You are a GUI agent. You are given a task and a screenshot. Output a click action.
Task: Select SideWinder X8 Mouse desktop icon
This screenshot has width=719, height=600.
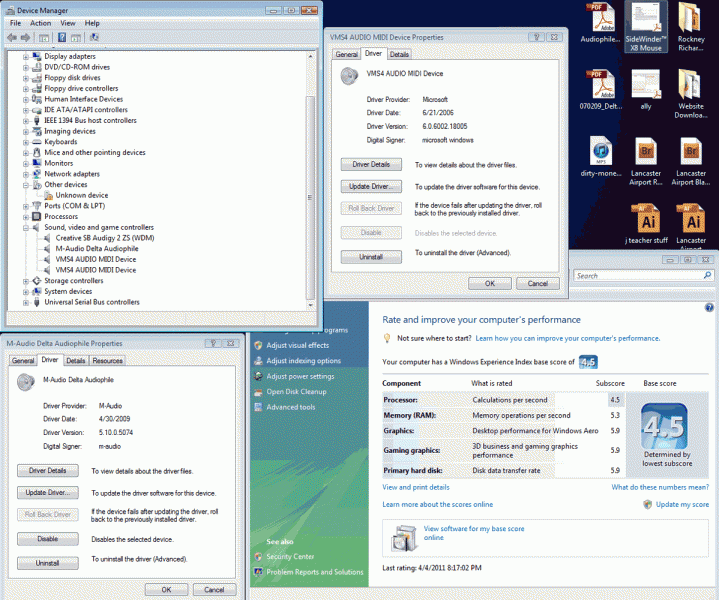coord(646,27)
